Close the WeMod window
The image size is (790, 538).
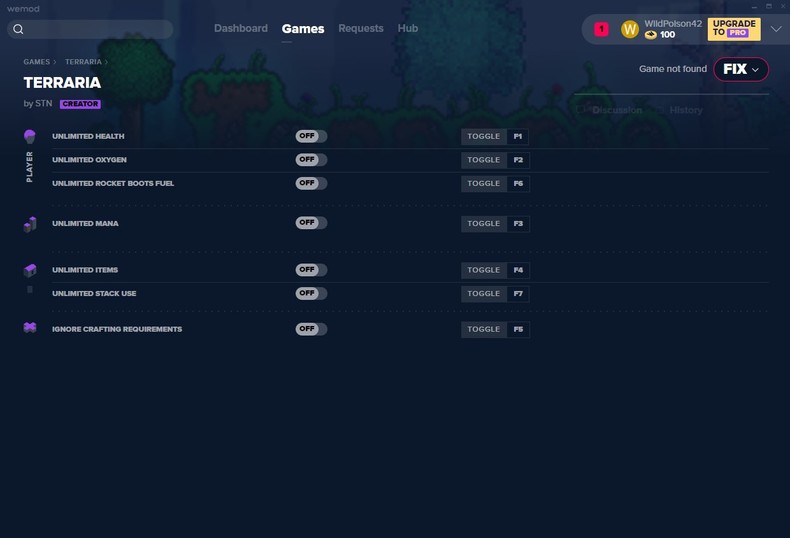[x=783, y=7]
